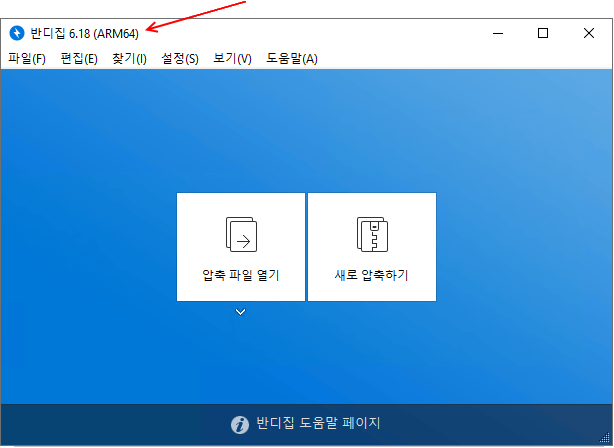The width and height of the screenshot is (614, 448).
Task: Minimize the 반디집 window
Action: click(498, 33)
